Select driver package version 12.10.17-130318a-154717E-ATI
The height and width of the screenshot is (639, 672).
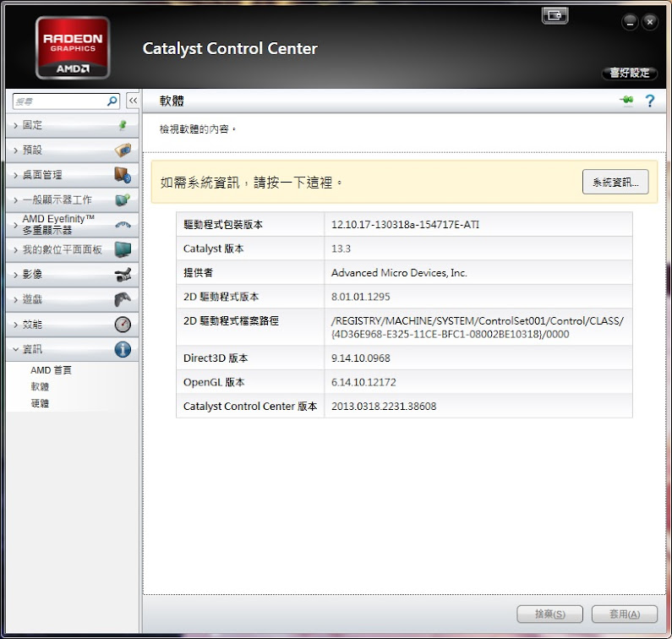tap(405, 225)
